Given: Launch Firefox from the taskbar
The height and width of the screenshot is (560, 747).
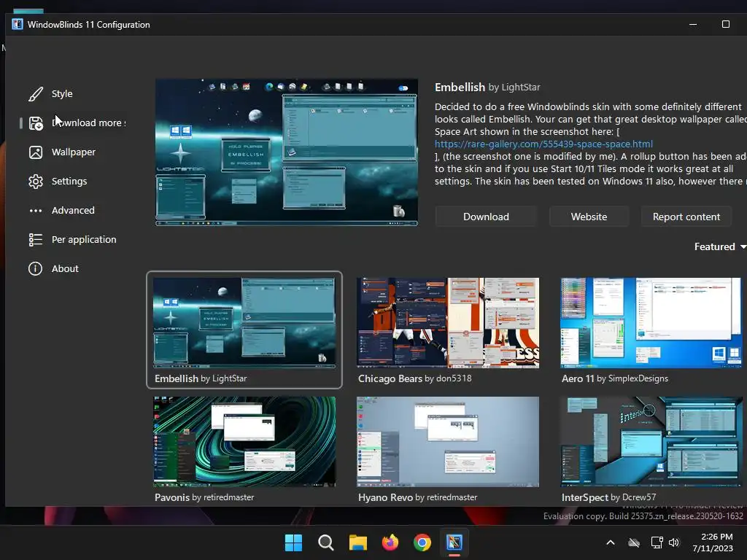Looking at the screenshot, I should [x=390, y=542].
